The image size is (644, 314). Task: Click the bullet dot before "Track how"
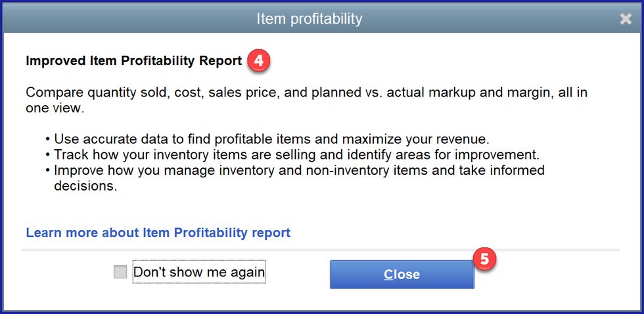47,155
